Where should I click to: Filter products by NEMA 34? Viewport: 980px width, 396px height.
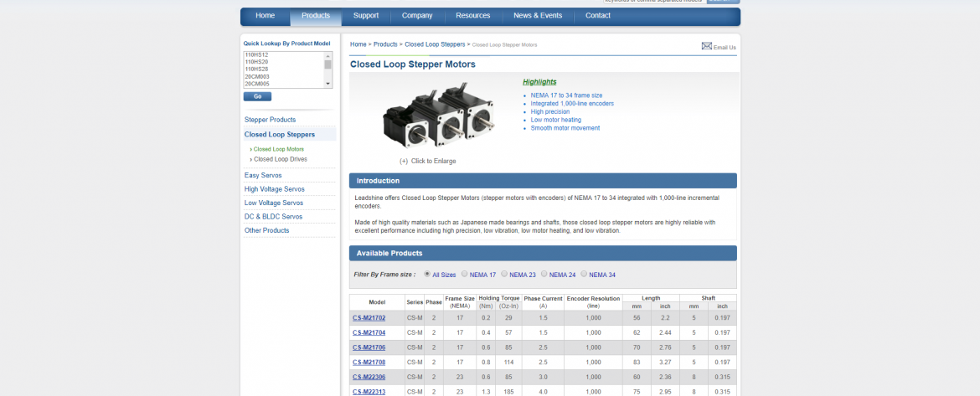click(584, 274)
